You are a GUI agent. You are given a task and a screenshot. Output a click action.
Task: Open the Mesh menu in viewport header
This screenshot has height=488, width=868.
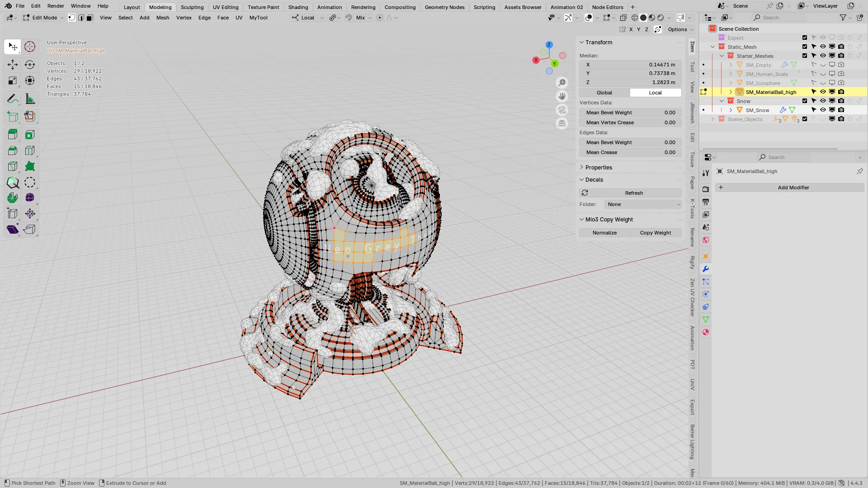pyautogui.click(x=163, y=18)
